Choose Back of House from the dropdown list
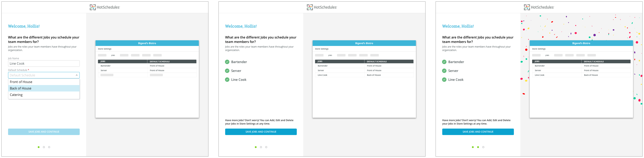The image size is (644, 158). (x=44, y=88)
